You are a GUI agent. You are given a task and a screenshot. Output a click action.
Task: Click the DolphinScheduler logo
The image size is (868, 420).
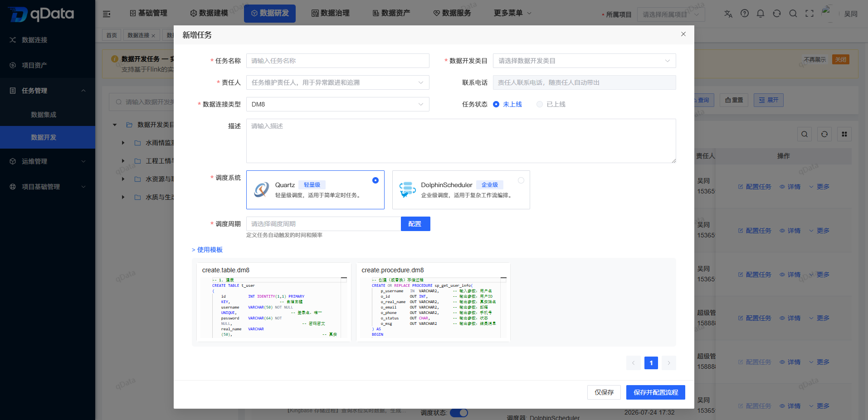407,189
